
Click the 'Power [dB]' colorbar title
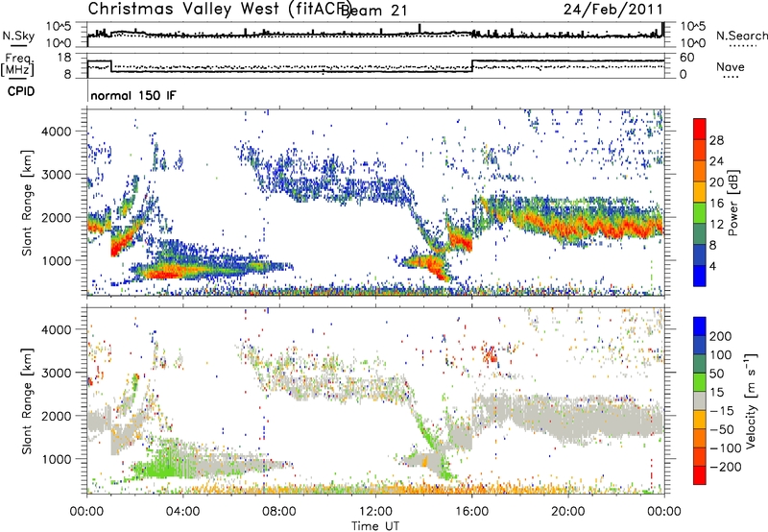pyautogui.click(x=732, y=204)
